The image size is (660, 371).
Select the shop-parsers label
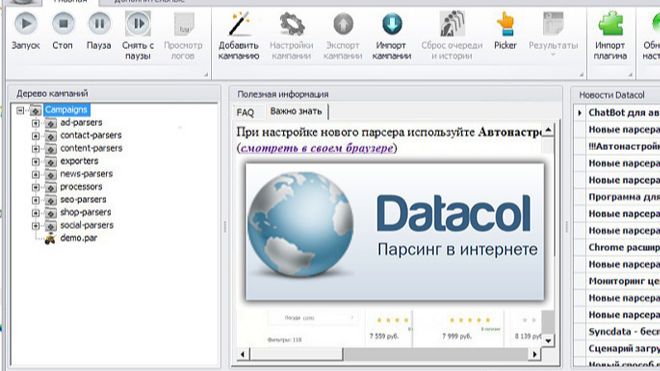click(85, 212)
